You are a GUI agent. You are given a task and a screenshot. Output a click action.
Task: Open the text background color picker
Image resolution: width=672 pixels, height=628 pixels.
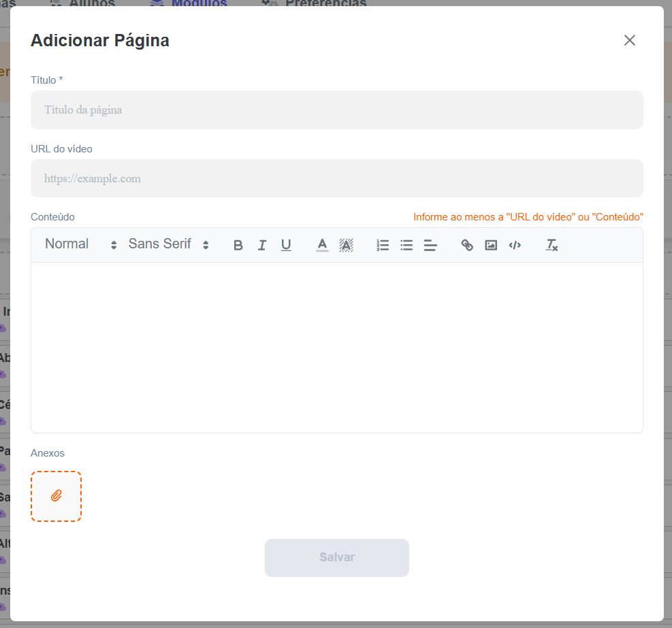[346, 245]
